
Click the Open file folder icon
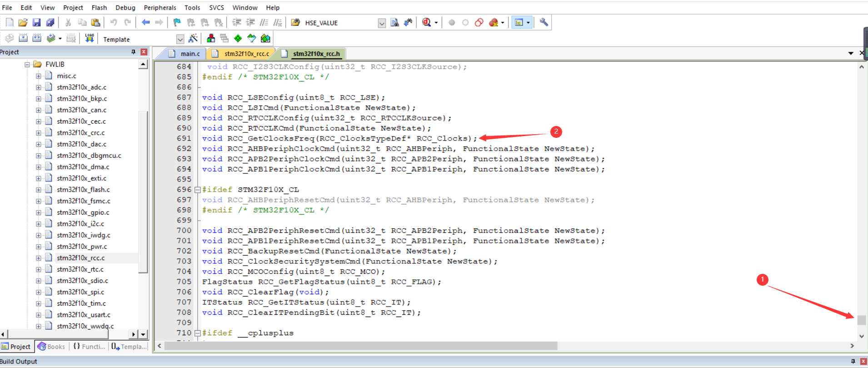23,22
